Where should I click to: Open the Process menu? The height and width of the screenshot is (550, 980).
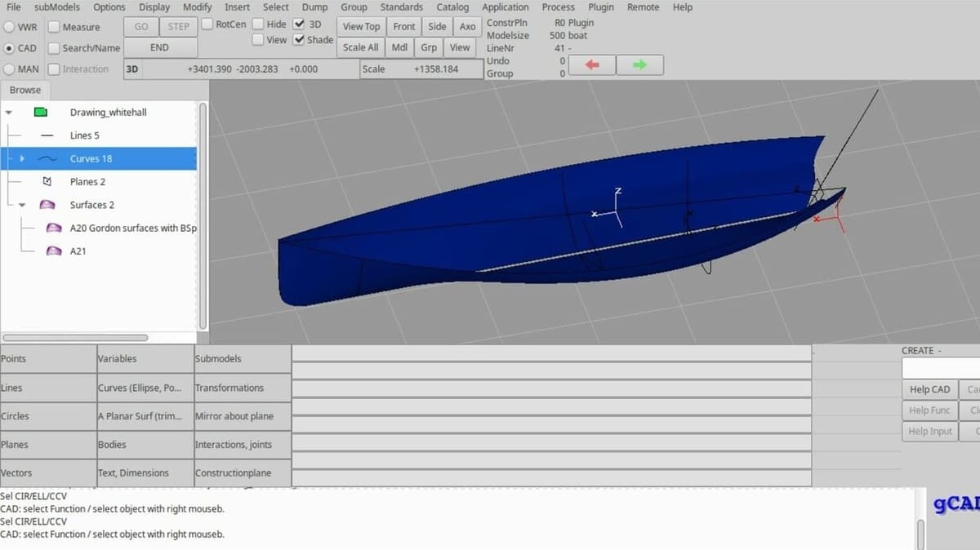[x=559, y=7]
